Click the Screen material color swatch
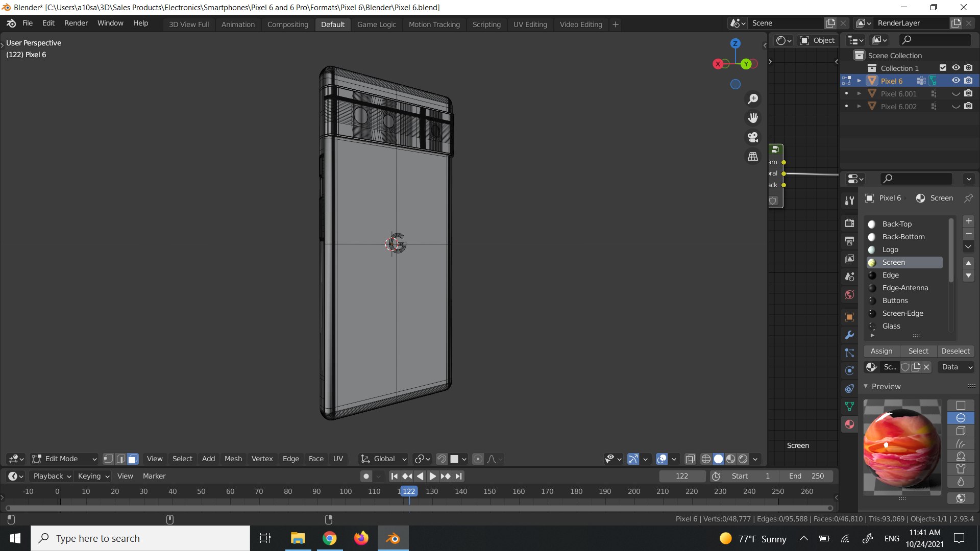Screen dimensions: 980x551 [872, 262]
